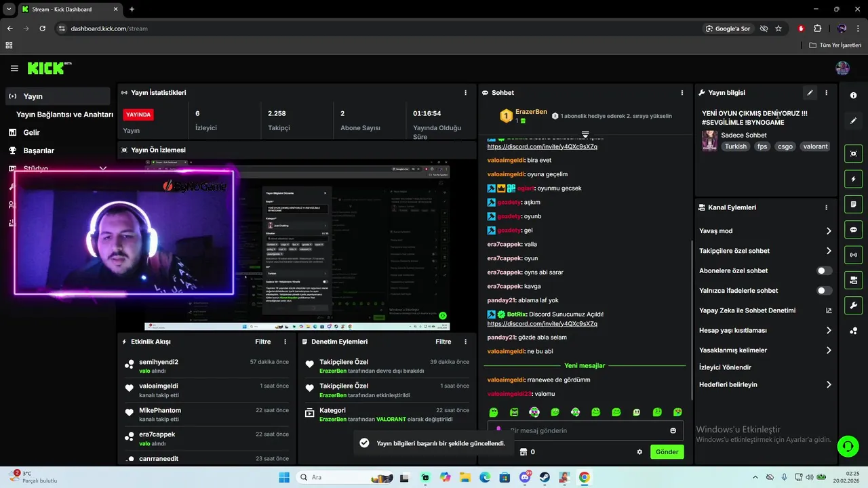Bookmark this page with star icon
The height and width of the screenshot is (488, 868).
tap(778, 28)
